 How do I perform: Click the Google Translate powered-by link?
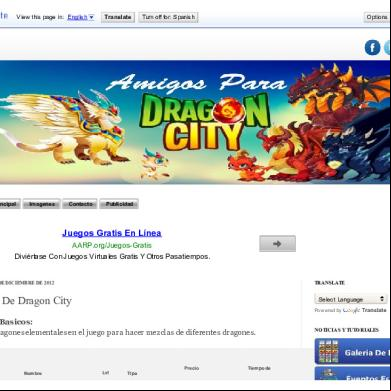351,310
